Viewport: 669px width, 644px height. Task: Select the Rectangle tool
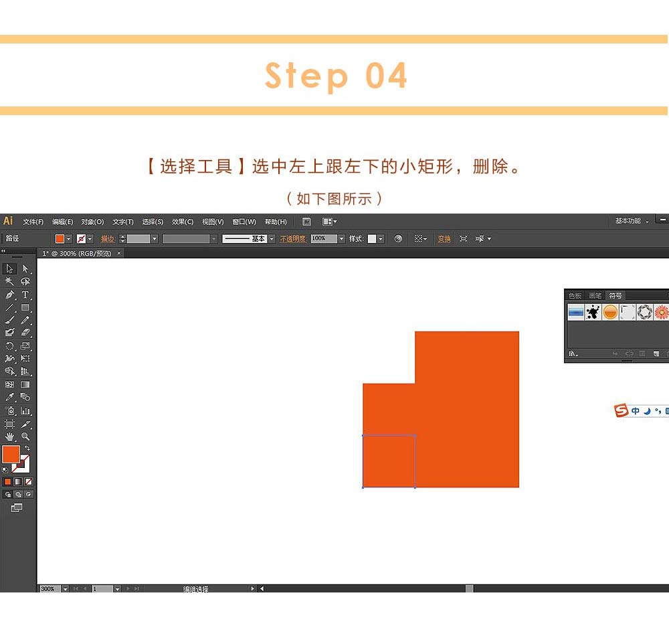[x=25, y=307]
